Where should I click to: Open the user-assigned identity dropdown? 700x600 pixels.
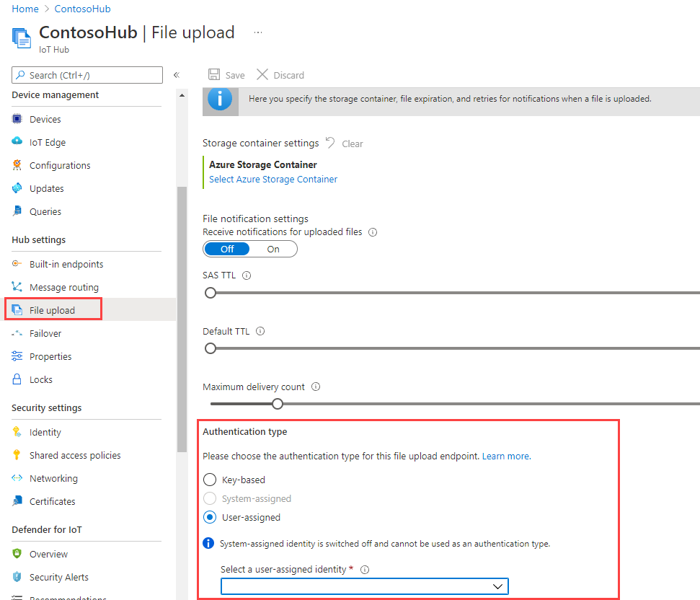tap(365, 586)
